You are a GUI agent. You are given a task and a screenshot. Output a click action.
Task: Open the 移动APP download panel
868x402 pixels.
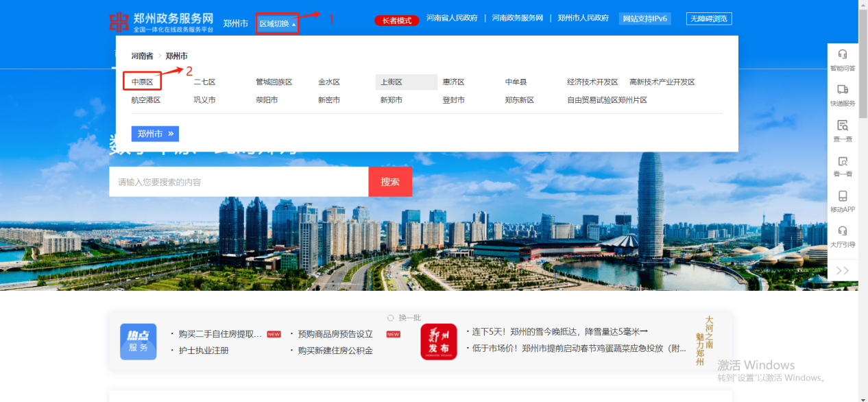pyautogui.click(x=842, y=201)
